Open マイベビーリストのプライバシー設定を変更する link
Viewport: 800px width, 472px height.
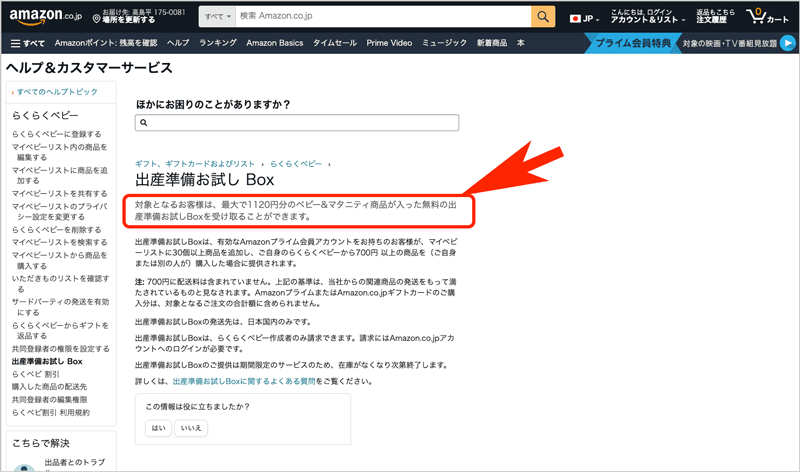60,211
